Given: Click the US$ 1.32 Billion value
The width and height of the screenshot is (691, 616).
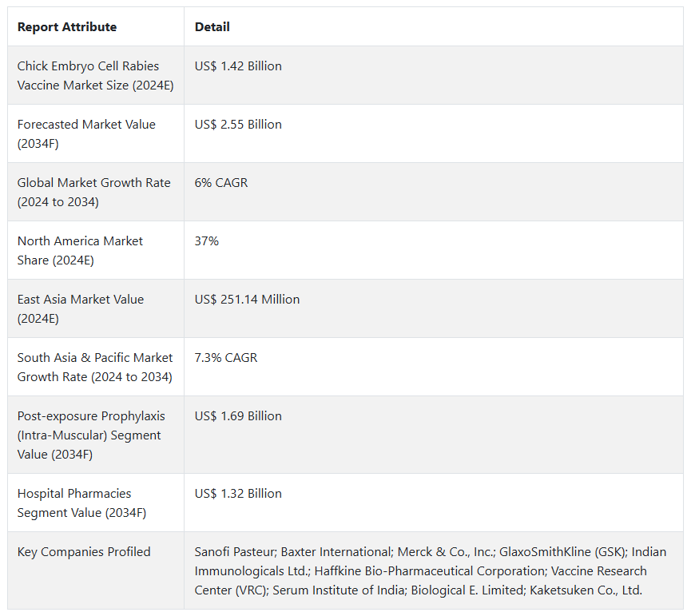Looking at the screenshot, I should coord(238,494).
